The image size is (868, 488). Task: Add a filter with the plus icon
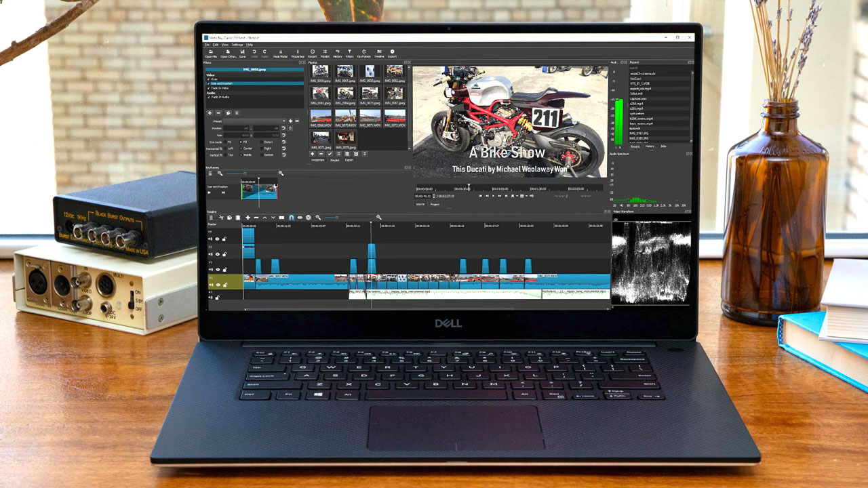[x=210, y=113]
